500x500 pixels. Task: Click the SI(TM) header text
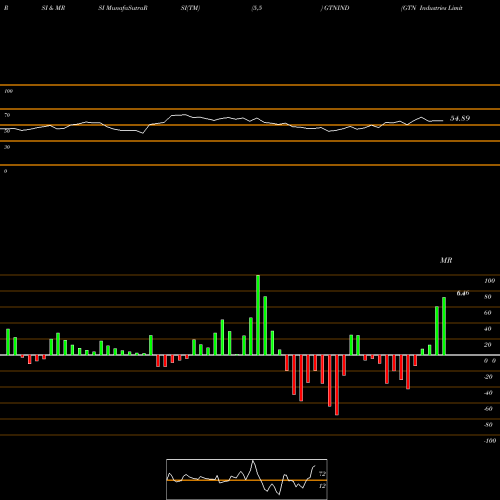tap(190, 8)
